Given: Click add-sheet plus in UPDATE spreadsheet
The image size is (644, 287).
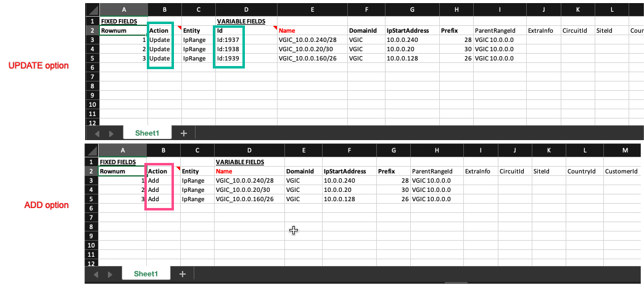Looking at the screenshot, I should pos(183,133).
